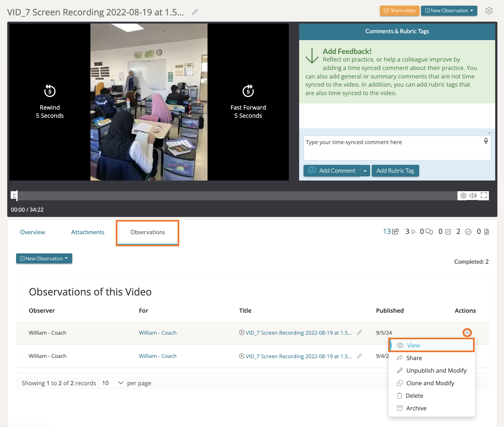Click the microphone icon in comment box

(x=486, y=141)
